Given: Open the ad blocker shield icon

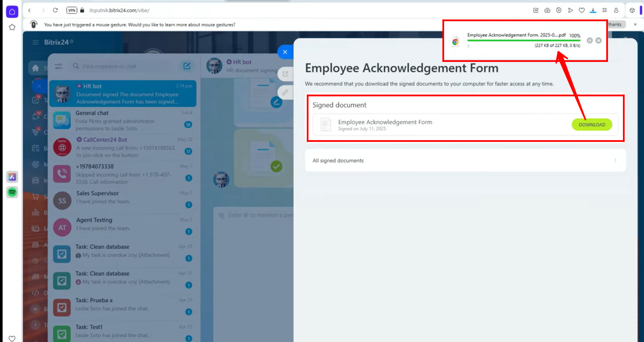Looking at the screenshot, I should pyautogui.click(x=559, y=10).
